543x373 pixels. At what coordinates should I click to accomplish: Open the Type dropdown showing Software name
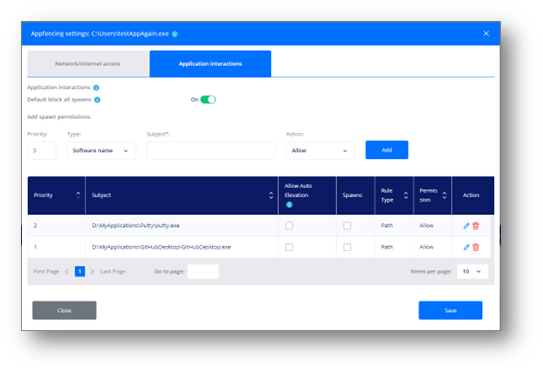click(x=101, y=151)
